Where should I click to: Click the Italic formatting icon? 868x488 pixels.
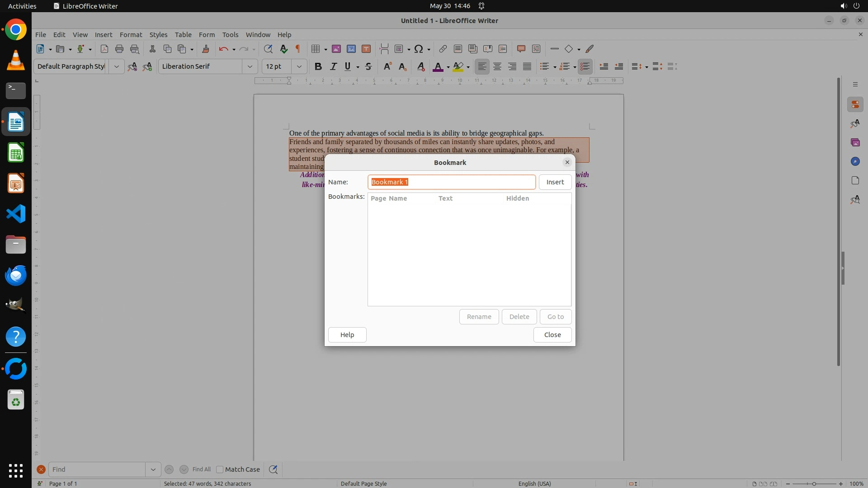coord(333,66)
